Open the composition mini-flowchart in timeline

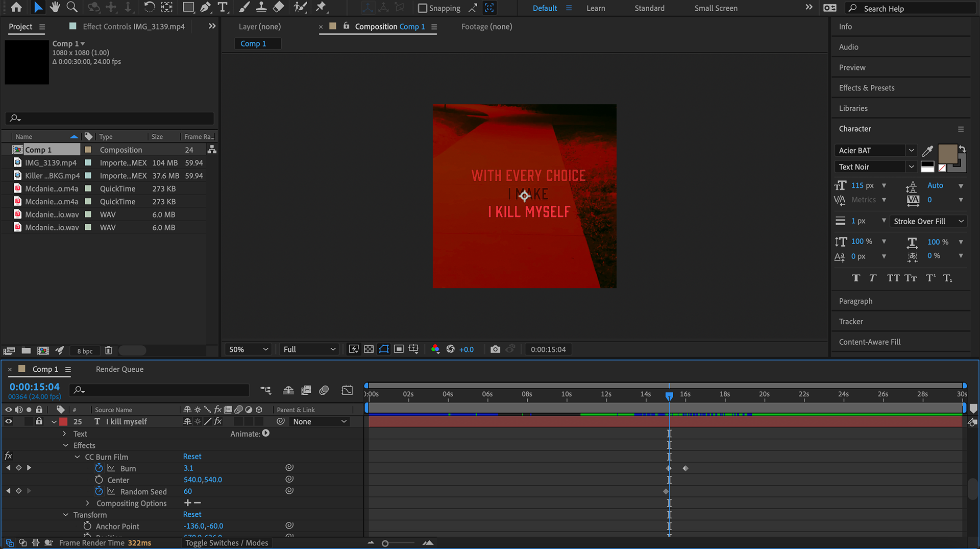coord(265,390)
